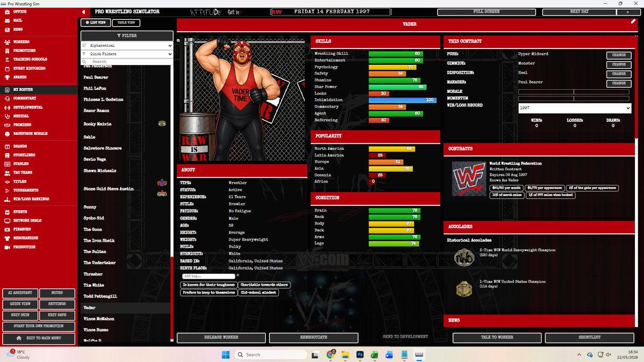
Task: Click the roster Search field
Action: click(127, 62)
